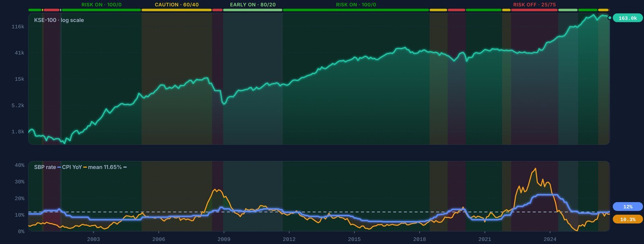Click the 20% axis label
644x244 pixels.
click(x=19, y=198)
